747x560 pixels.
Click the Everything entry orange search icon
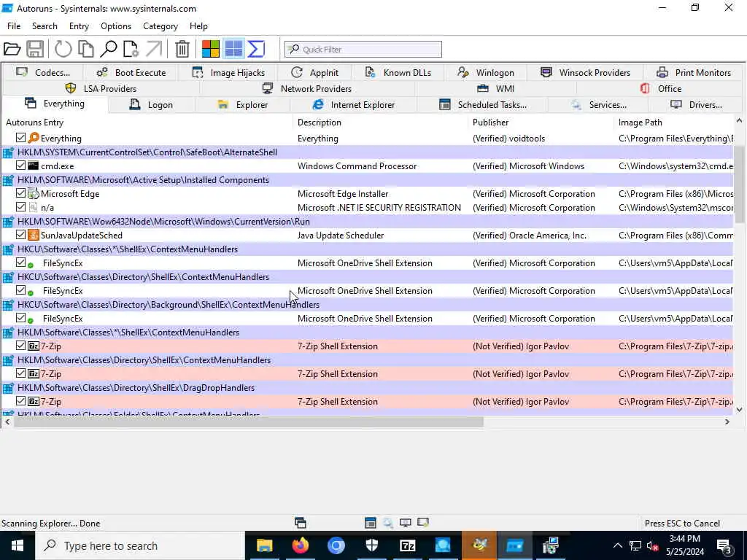(x=34, y=138)
